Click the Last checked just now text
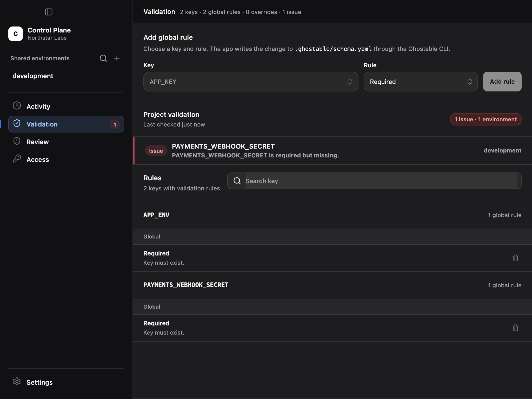This screenshot has height=399, width=532. coord(174,124)
